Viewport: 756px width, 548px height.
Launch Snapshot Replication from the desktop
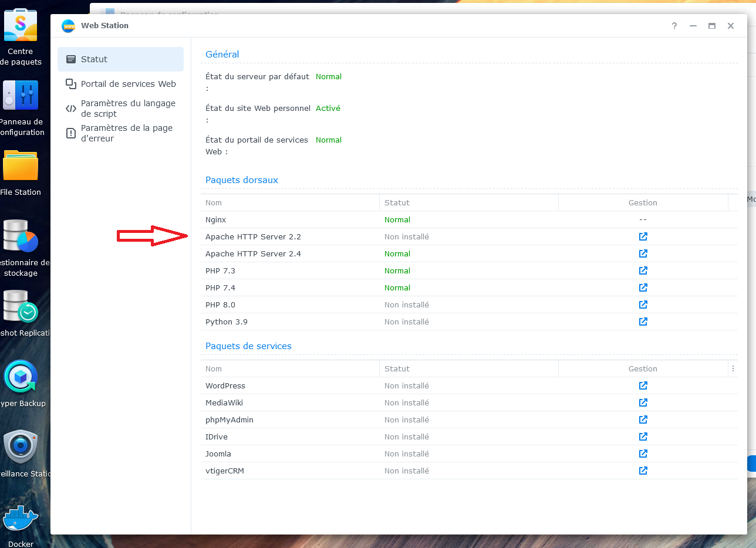click(x=21, y=307)
